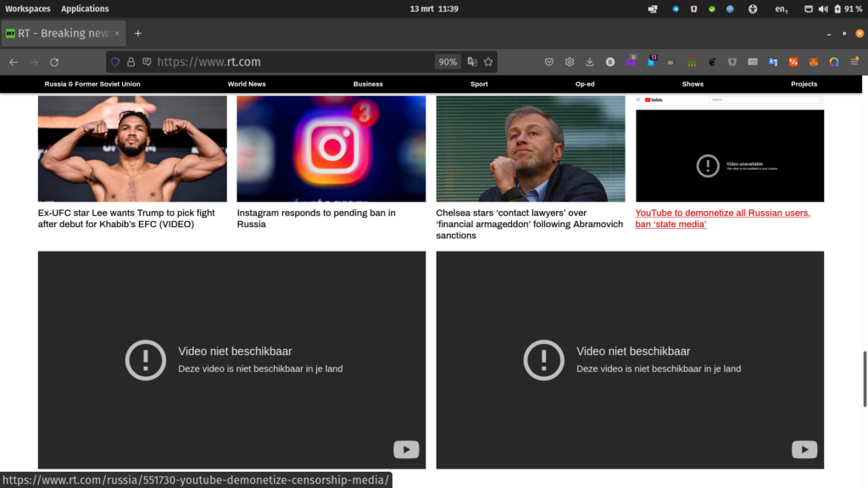Open the accessibility menu in top bar
868x488 pixels.
coord(753,8)
